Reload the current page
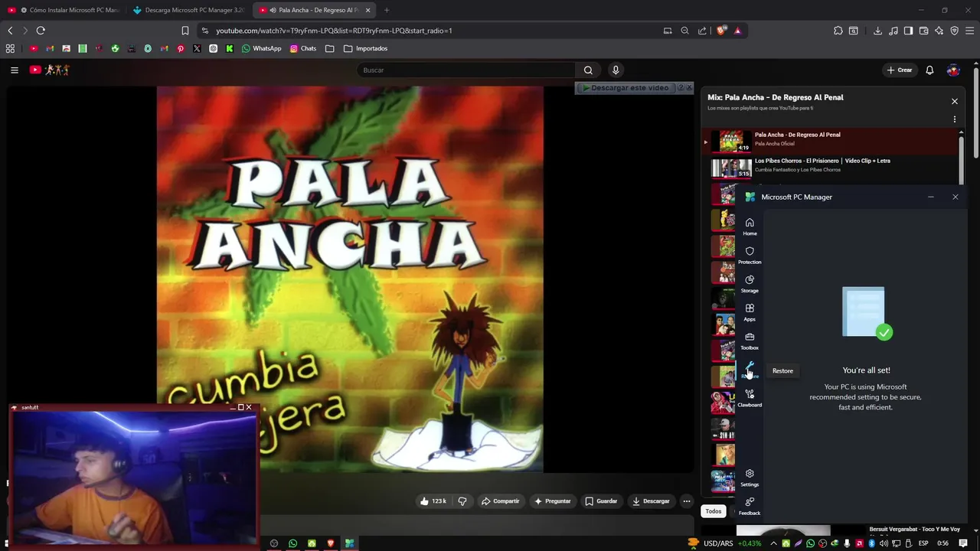 point(41,31)
